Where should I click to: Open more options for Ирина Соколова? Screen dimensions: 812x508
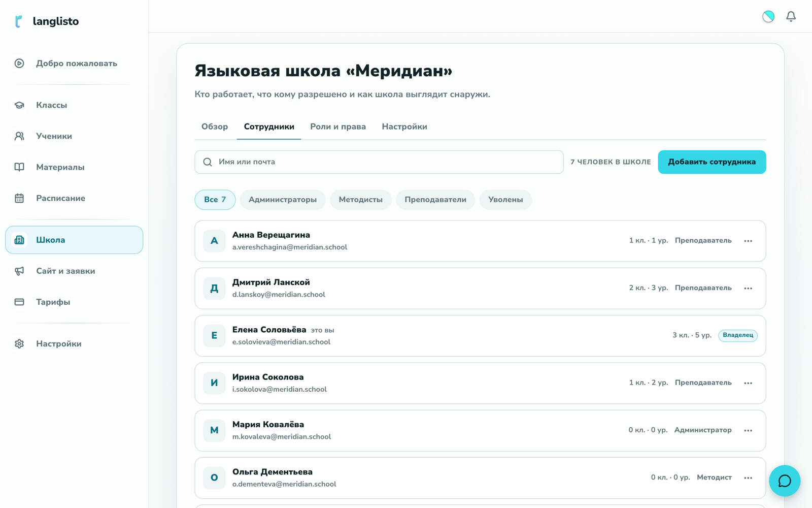(x=748, y=383)
